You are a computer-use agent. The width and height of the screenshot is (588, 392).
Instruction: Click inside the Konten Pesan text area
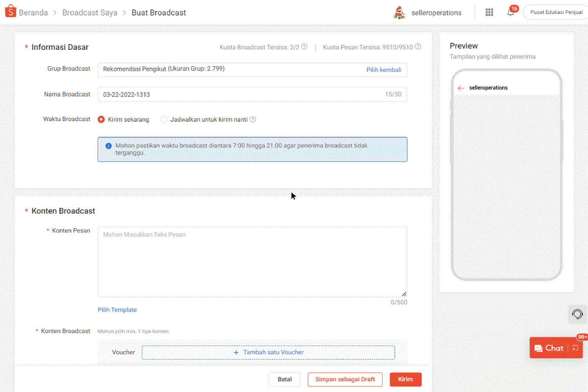tap(252, 261)
